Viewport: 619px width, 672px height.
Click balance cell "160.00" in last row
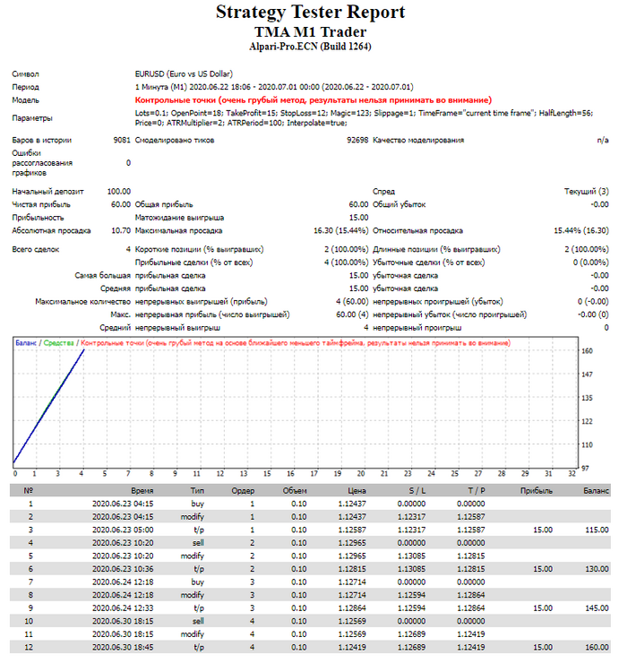pos(597,647)
